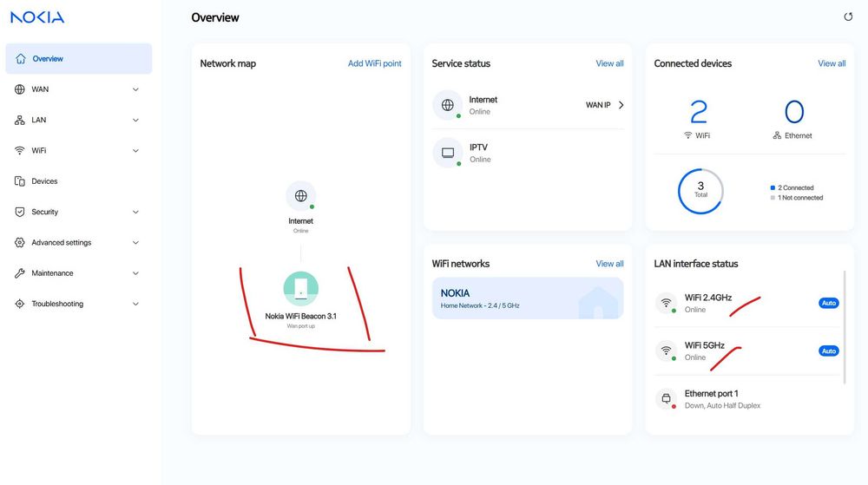Open WAN IP details arrow

click(x=621, y=105)
